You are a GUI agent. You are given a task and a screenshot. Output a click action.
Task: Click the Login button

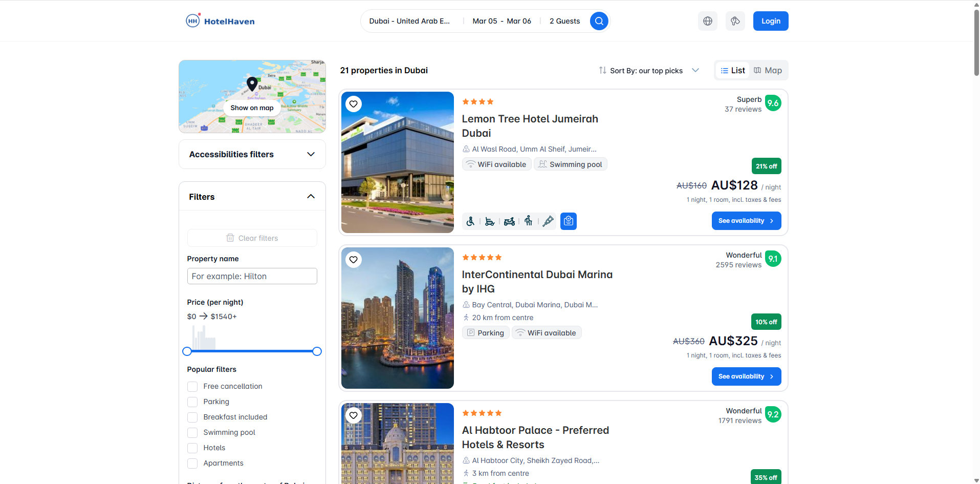[x=770, y=21]
